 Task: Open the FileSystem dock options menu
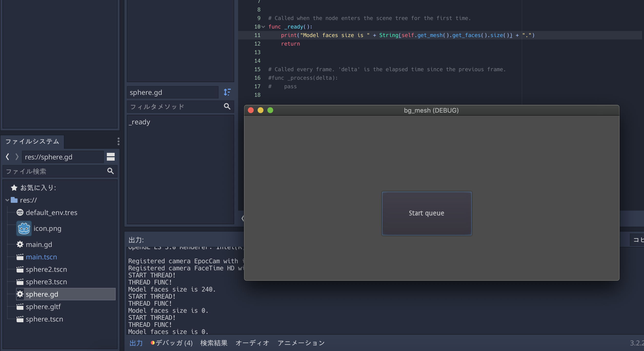(x=118, y=141)
